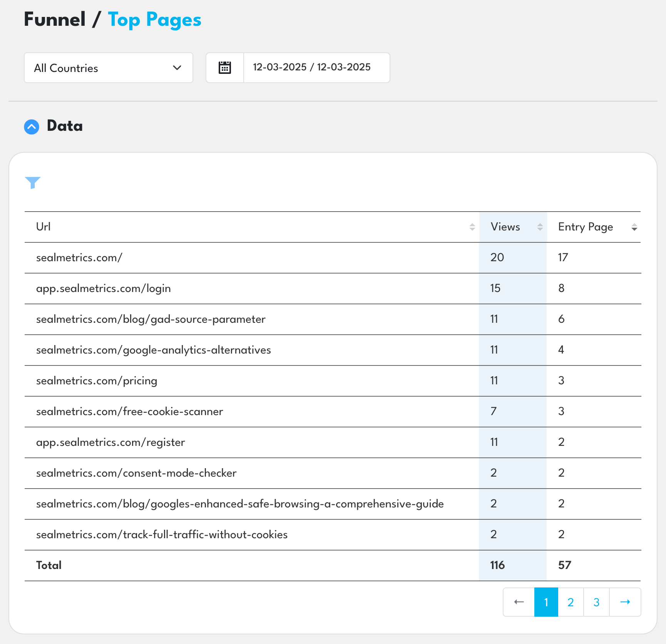Sort table by Views column arrows
666x644 pixels.
point(540,227)
